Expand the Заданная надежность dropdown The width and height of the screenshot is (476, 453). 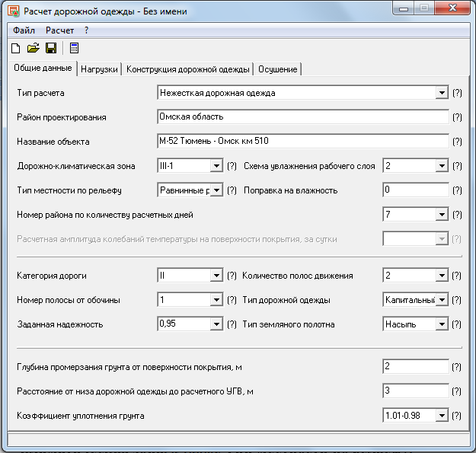(x=216, y=324)
